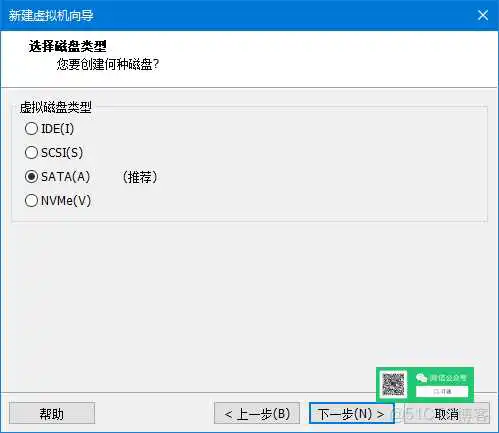This screenshot has height=433, width=499.
Task: Close the 新建虚拟机向导 dialog
Action: (x=483, y=15)
